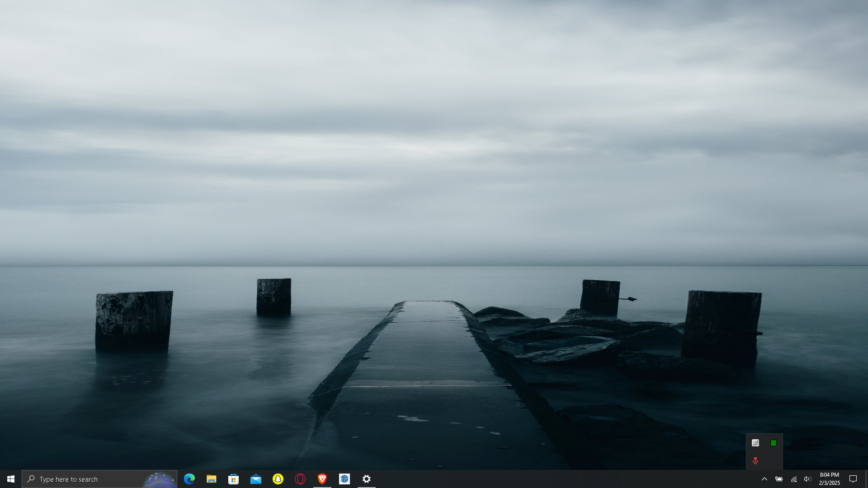
Task: Open Microsoft Store from the taskbar
Action: pos(234,479)
